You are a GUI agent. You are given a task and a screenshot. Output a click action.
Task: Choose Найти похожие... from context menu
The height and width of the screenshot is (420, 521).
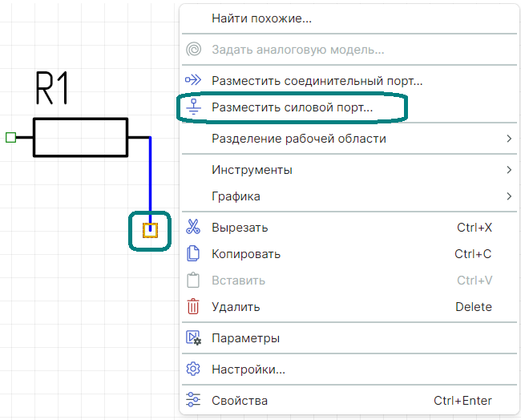click(x=261, y=18)
